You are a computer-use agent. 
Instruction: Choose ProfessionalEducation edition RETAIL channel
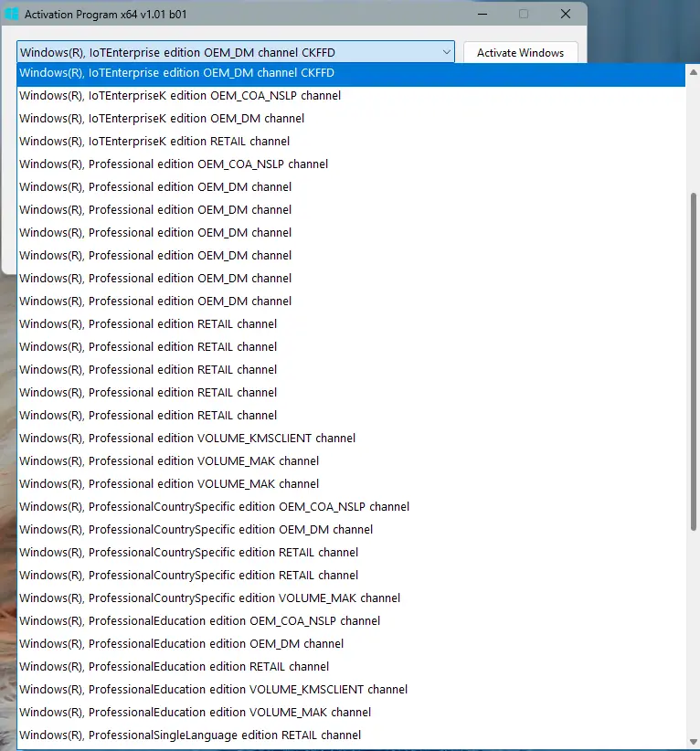(x=351, y=667)
